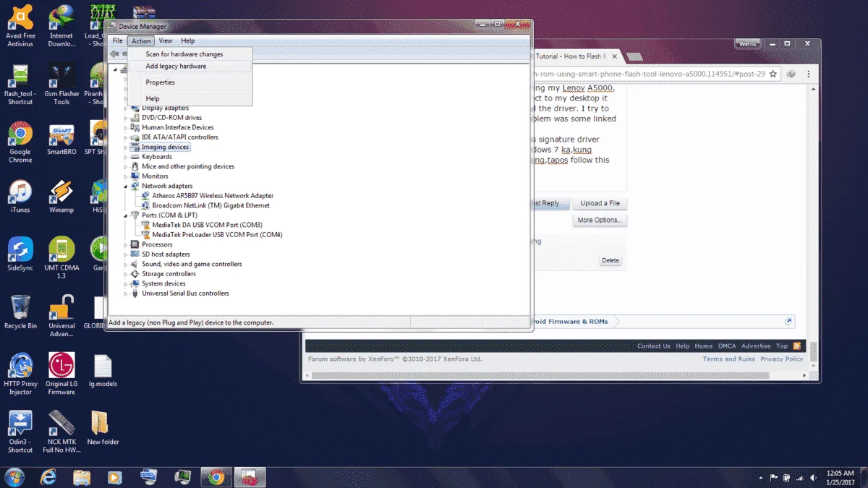Viewport: 868px width, 488px height.
Task: Click the RSS feed icon in the forum footer
Action: pos(796,346)
